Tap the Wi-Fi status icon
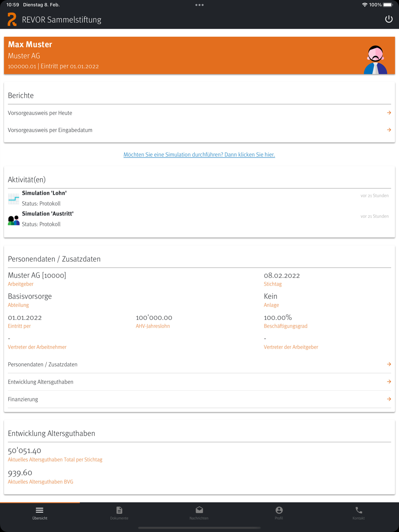Screen dimensions: 399x532 point(365,5)
